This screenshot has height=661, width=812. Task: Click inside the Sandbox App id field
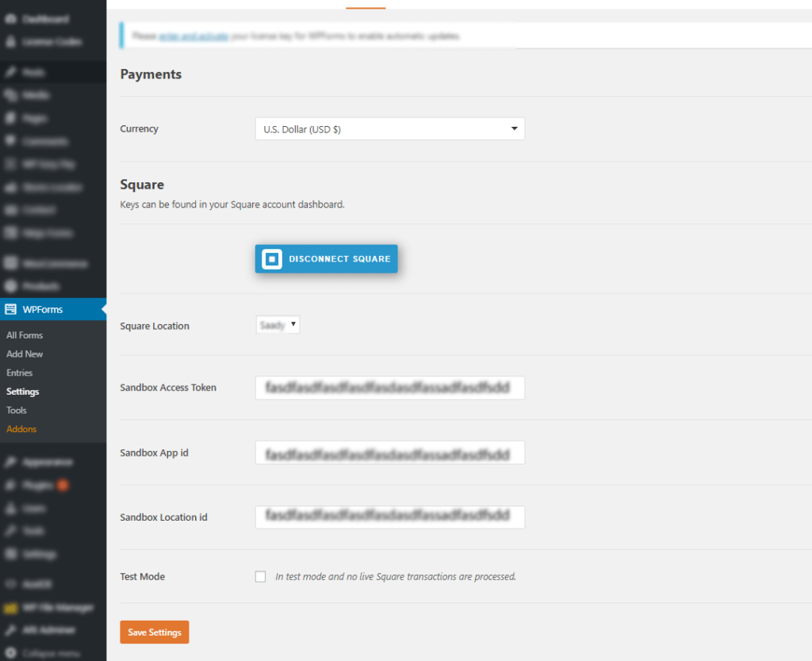click(389, 453)
